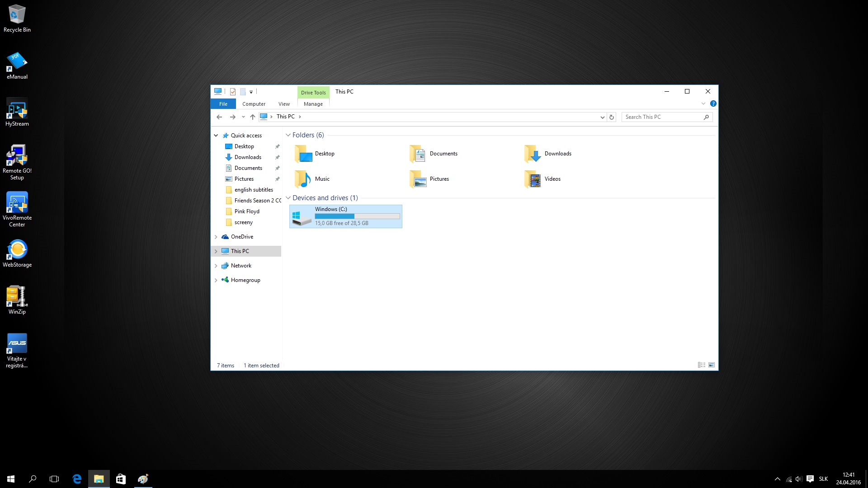Open the Windows (C:) drive
Image resolution: width=868 pixels, height=488 pixels.
click(x=345, y=216)
